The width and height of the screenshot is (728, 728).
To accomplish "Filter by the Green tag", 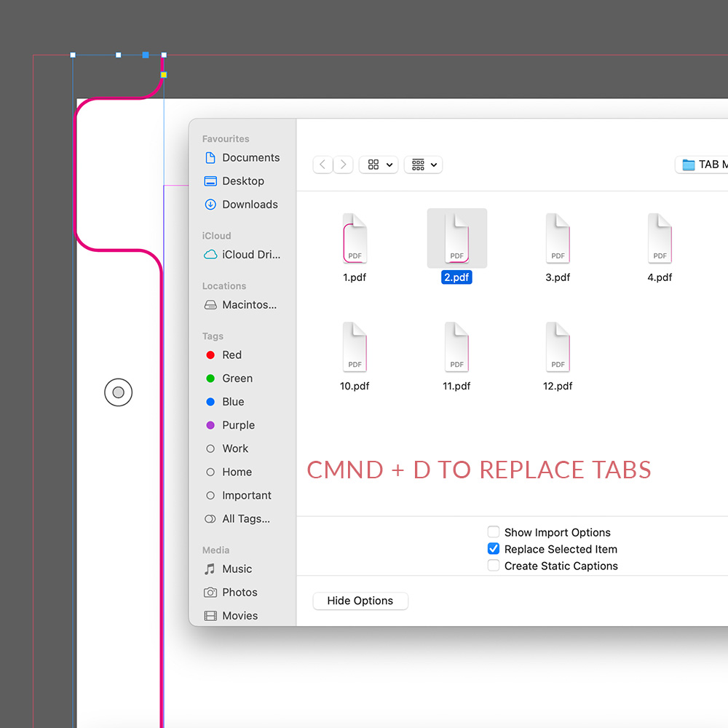I will click(x=229, y=379).
